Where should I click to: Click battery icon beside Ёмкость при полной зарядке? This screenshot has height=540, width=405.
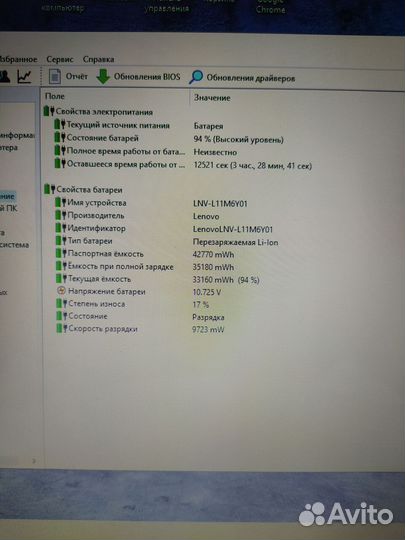62,266
